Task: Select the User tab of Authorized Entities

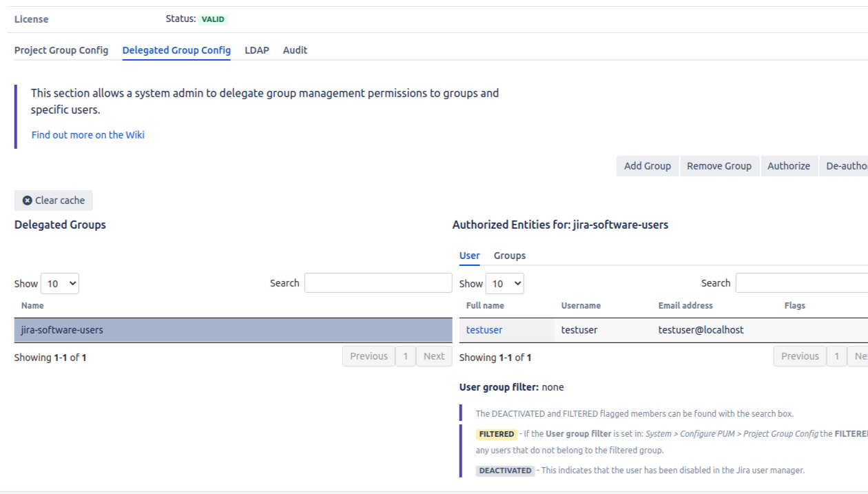Action: pos(469,256)
